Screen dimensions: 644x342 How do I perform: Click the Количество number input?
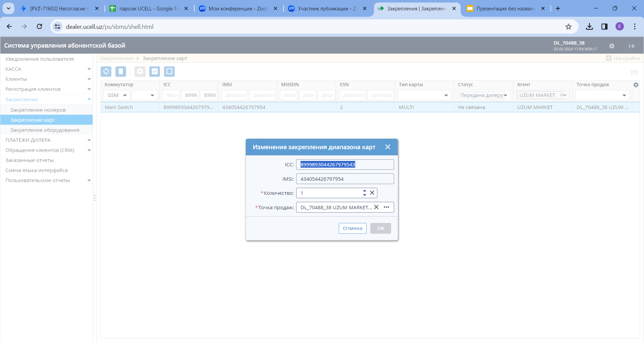click(x=329, y=193)
